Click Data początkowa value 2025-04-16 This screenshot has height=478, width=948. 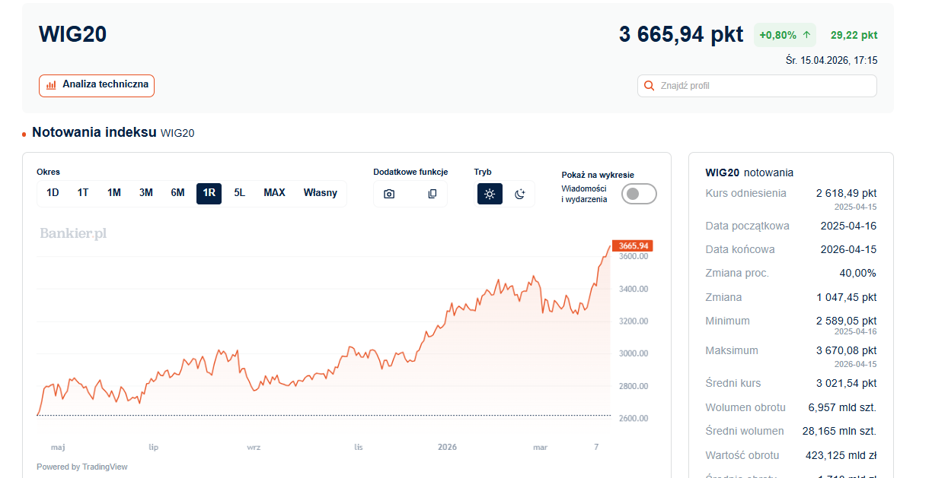pyautogui.click(x=848, y=226)
